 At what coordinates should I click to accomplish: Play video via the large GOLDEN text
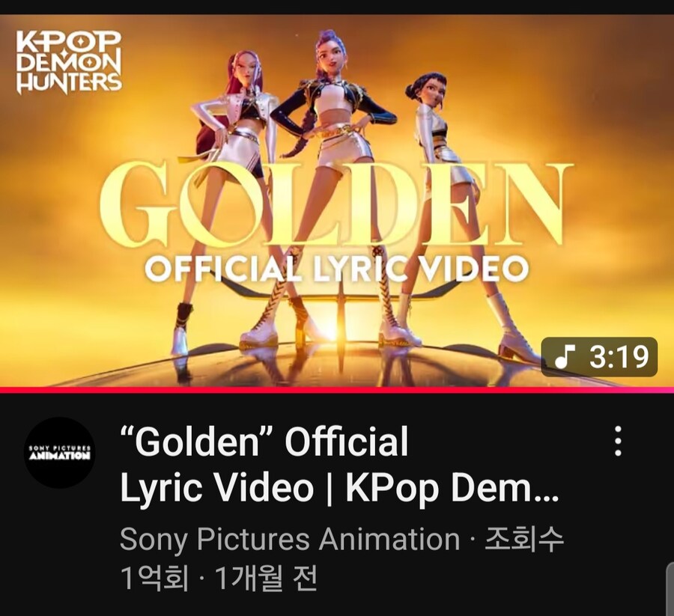click(336, 203)
